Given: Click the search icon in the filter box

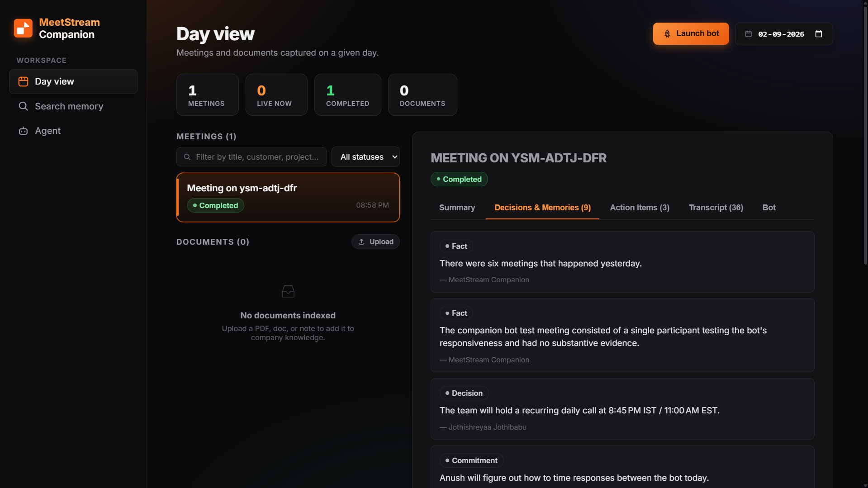Looking at the screenshot, I should (x=187, y=157).
